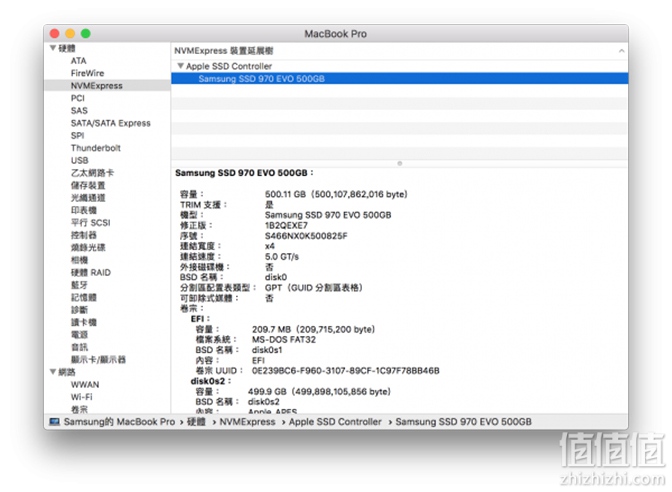This screenshot has width=672, height=492.
Task: Select 平行 SCSI in the sidebar
Action: pos(90,222)
